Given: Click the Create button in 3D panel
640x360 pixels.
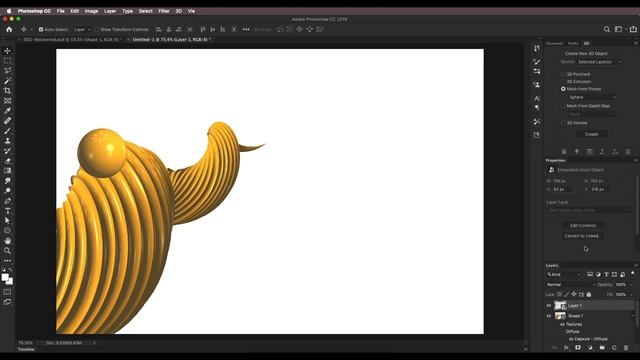Looking at the screenshot, I should point(591,134).
